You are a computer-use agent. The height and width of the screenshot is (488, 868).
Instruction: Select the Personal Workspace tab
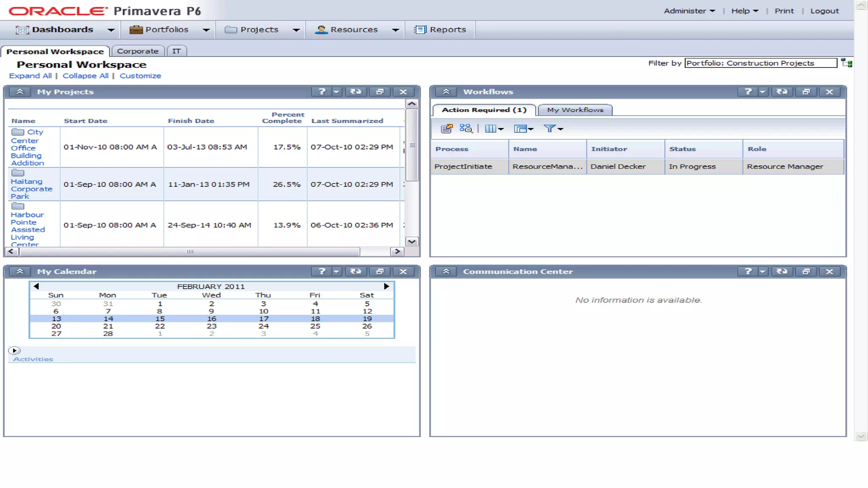pyautogui.click(x=55, y=51)
